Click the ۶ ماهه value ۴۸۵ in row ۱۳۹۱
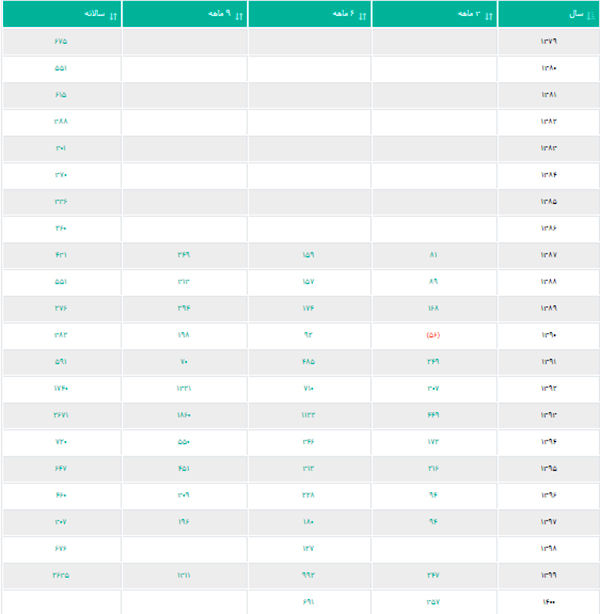Image resolution: width=600 pixels, height=614 pixels. [x=308, y=361]
